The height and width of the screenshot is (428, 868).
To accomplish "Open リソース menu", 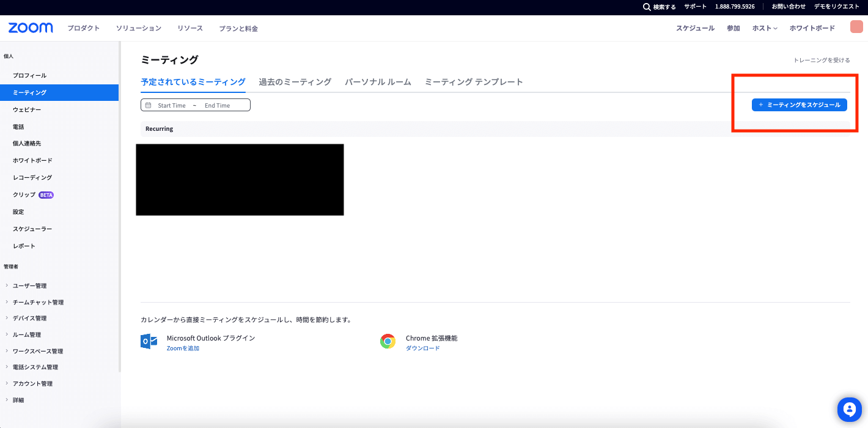I will [x=190, y=28].
